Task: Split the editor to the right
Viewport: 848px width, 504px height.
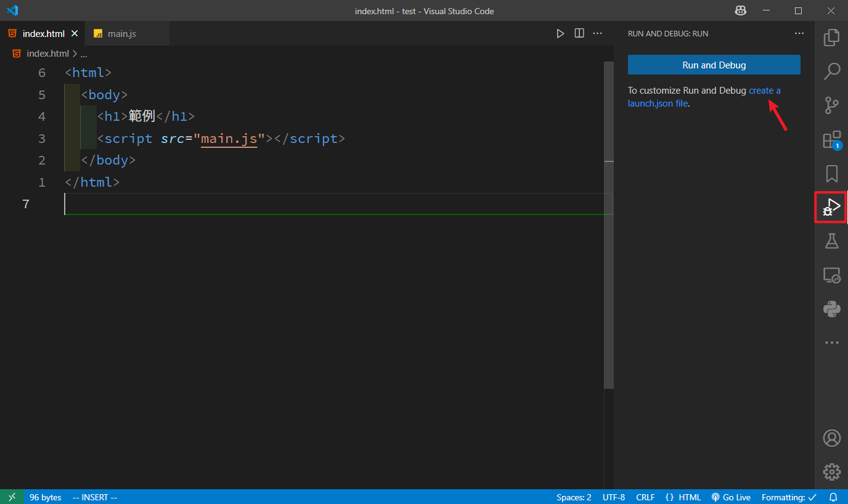Action: coord(579,33)
